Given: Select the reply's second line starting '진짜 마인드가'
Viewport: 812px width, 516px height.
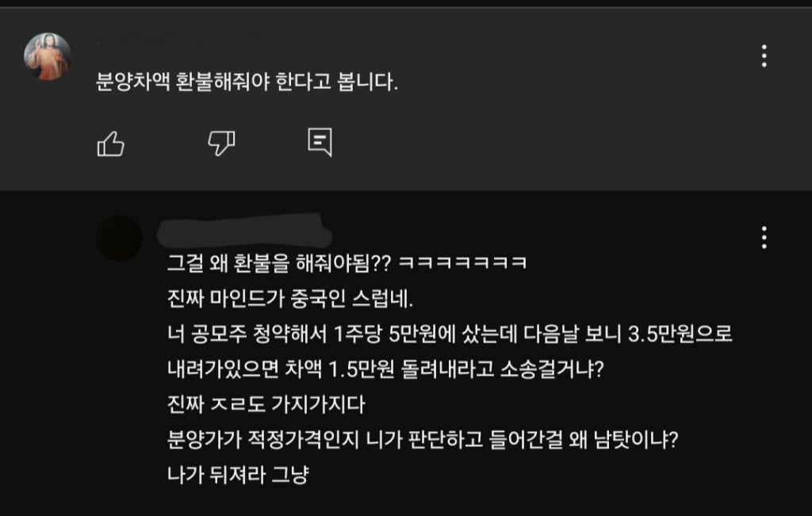Looking at the screenshot, I should [x=290, y=299].
